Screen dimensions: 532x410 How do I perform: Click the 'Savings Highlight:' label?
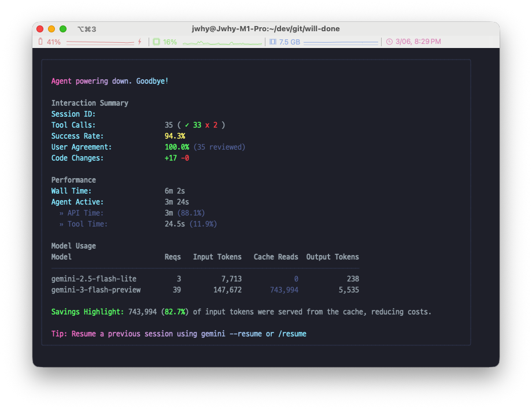(87, 312)
